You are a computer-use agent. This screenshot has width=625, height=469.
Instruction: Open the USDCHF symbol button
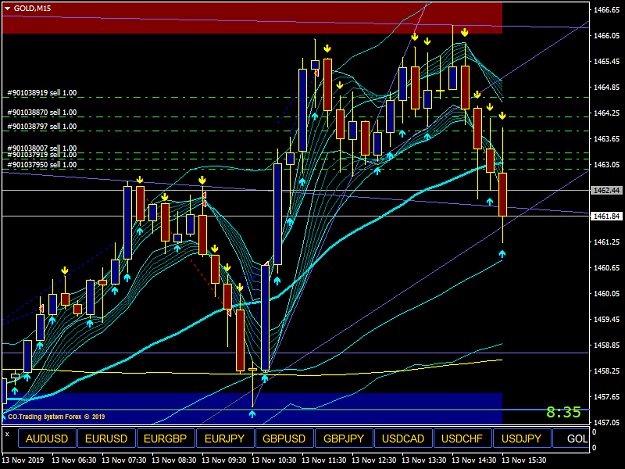(462, 438)
